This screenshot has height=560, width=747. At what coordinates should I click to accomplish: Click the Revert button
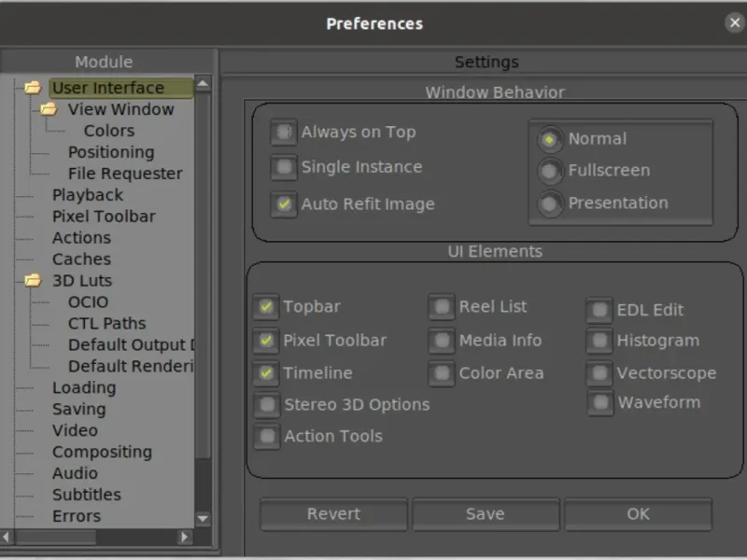pyautogui.click(x=333, y=514)
